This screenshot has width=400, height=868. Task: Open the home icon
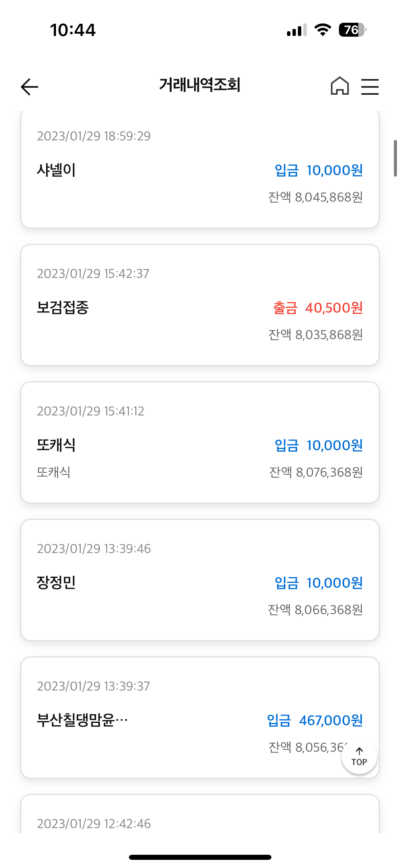click(x=340, y=86)
